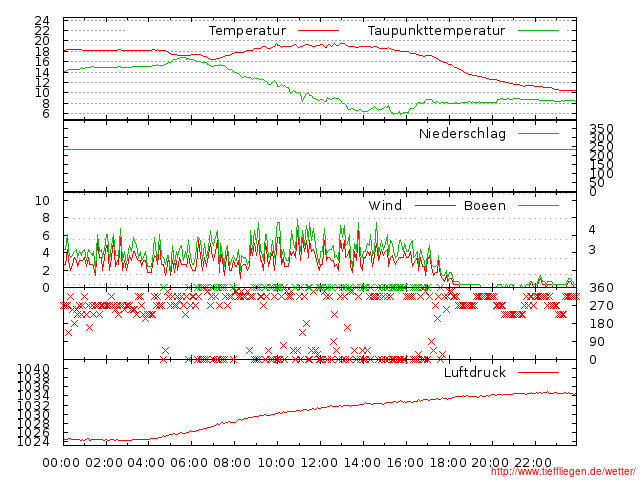Click the 08:00 time axis label
Screen dimensions: 640x480
pyautogui.click(x=232, y=463)
